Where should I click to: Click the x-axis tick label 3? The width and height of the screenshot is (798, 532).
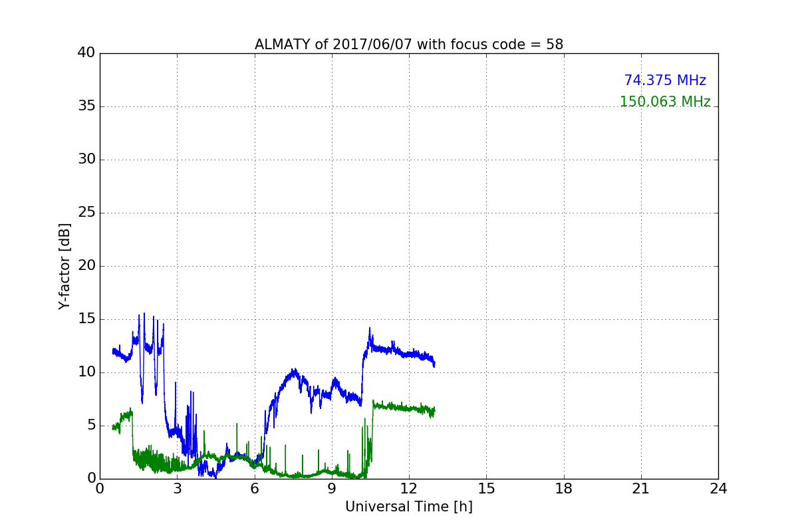point(178,489)
